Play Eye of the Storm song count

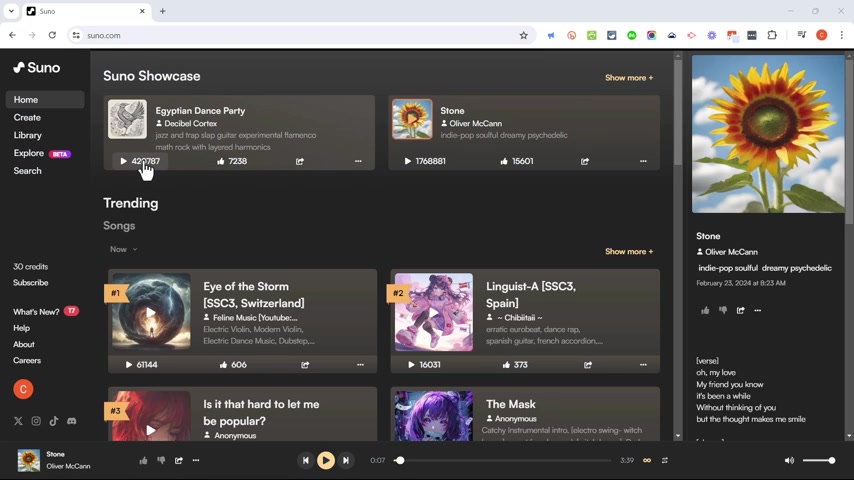click(x=142, y=364)
